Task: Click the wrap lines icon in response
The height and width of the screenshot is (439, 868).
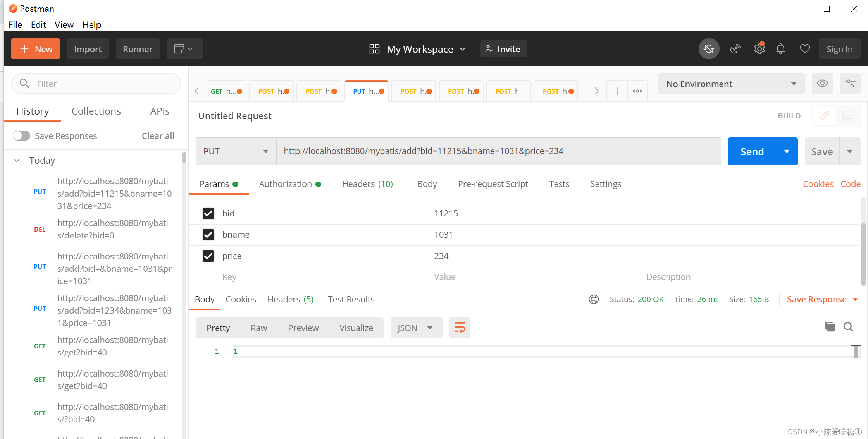Action: tap(460, 328)
